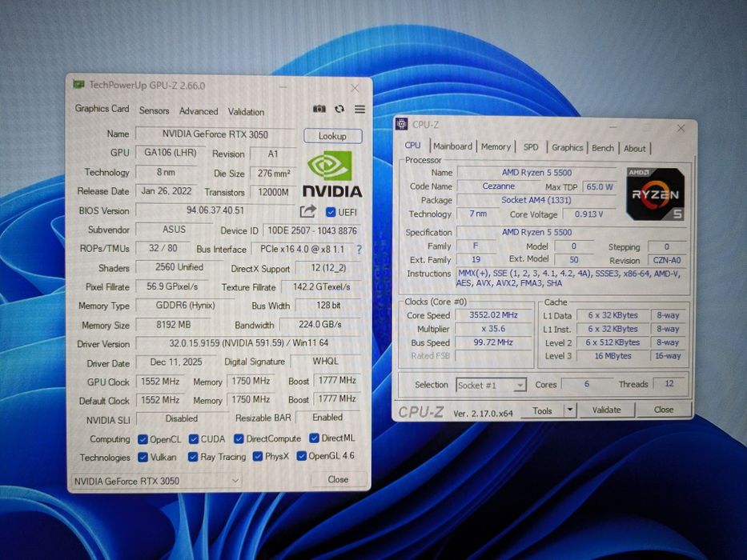This screenshot has height=560, width=747.
Task: Click the Lookup button in GPU-Z
Action: point(332,136)
